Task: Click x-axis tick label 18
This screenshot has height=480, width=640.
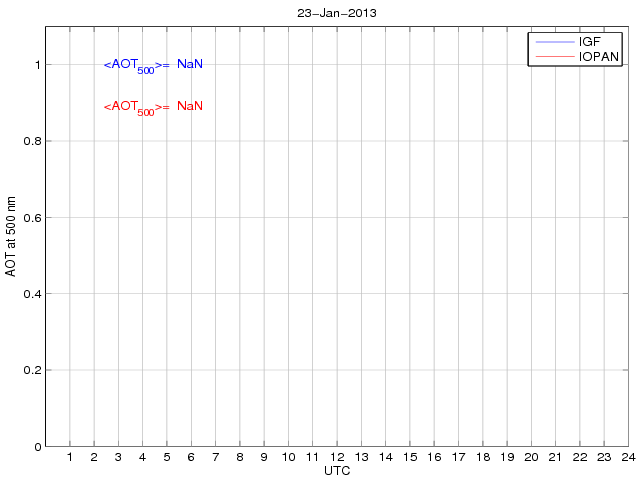Action: [483, 457]
